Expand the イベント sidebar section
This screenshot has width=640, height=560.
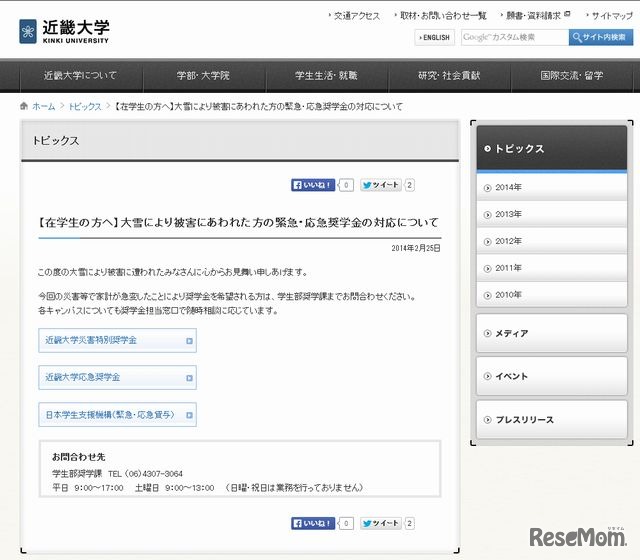point(551,376)
